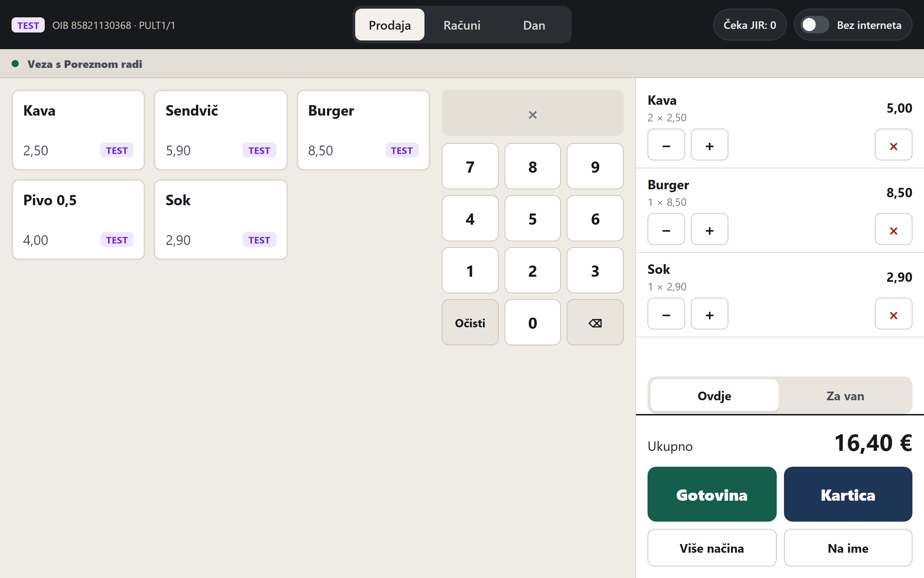This screenshot has height=578, width=924.
Task: Tap keypad digit 4
Action: [470, 218]
